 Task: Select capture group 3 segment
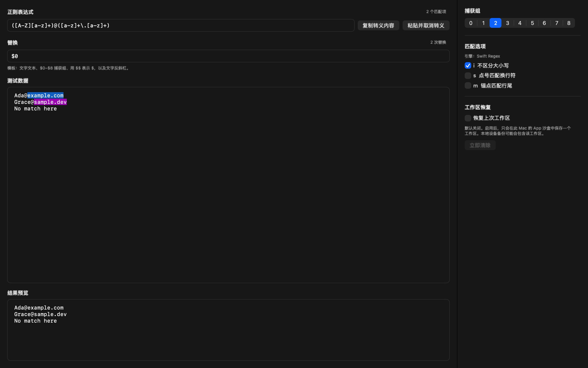click(x=508, y=23)
